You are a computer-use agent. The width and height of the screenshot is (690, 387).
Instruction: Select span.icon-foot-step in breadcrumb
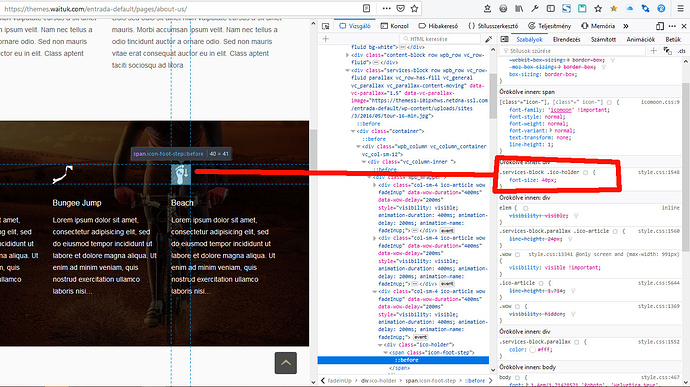(430, 380)
